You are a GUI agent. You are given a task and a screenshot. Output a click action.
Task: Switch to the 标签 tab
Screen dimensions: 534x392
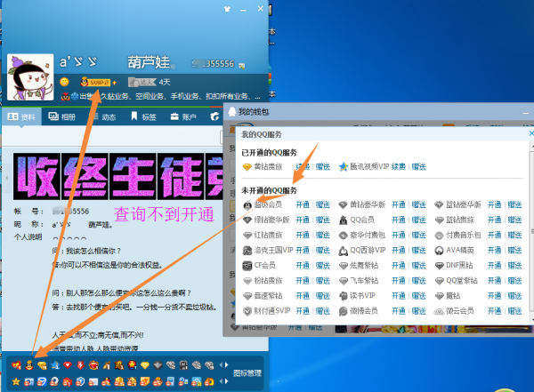(x=144, y=117)
